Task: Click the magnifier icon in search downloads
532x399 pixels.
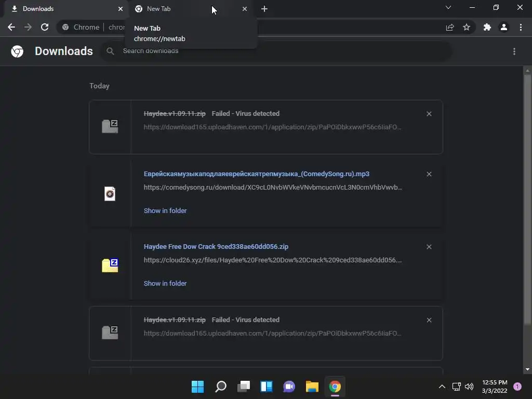Action: (110, 51)
